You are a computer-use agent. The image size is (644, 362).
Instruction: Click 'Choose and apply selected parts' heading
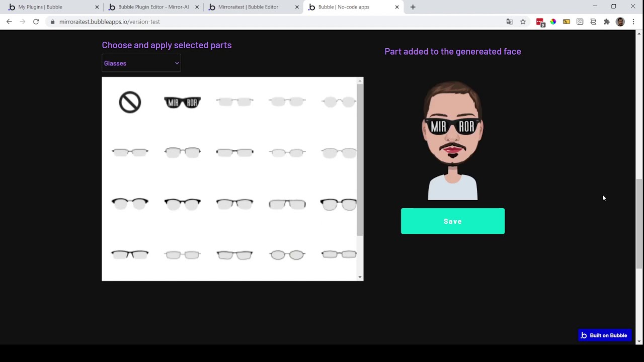(x=167, y=45)
